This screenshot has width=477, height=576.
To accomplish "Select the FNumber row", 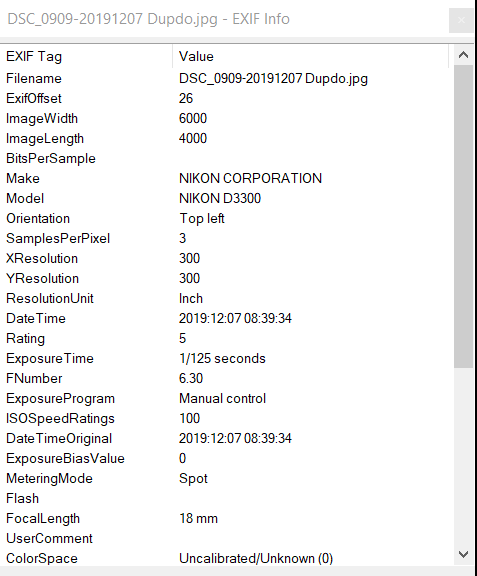I will [225, 378].
